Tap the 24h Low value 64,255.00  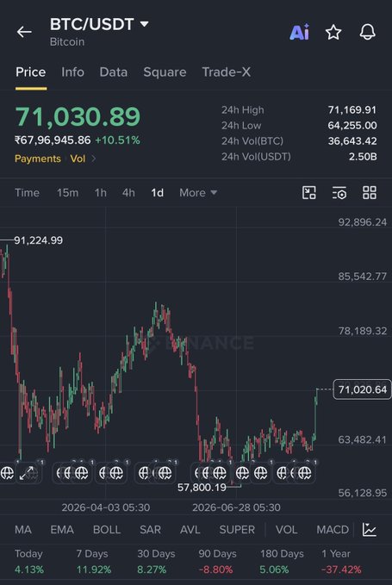[x=352, y=126]
